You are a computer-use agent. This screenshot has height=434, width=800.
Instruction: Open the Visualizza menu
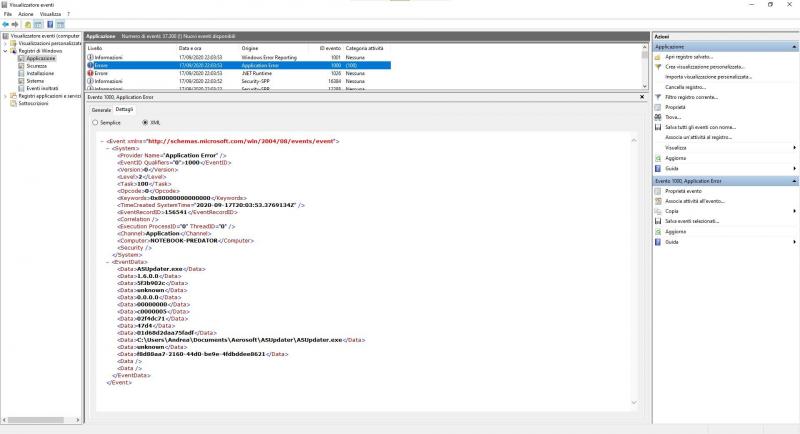[x=50, y=14]
